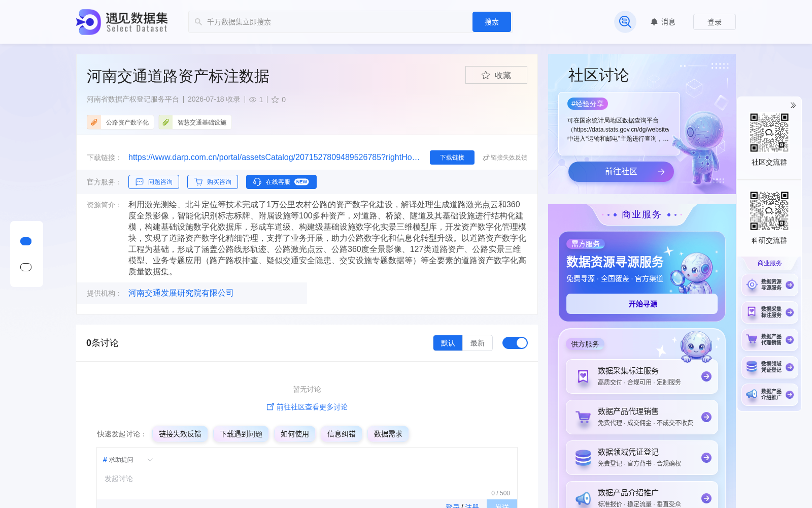Click the 搜索 button
This screenshot has width=812, height=508.
click(492, 22)
